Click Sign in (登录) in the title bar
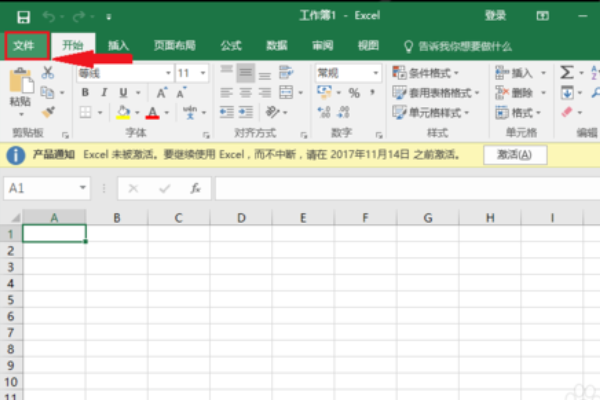600x400 pixels. (495, 16)
